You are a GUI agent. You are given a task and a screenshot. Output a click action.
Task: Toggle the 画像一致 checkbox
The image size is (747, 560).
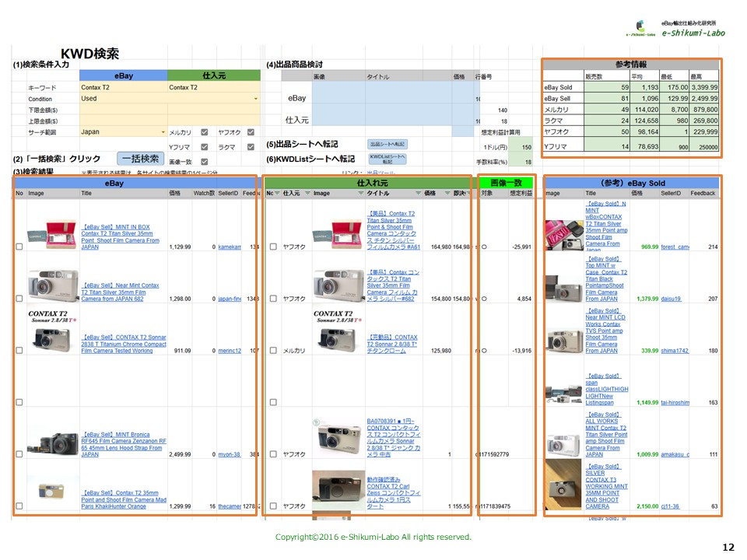[x=205, y=162]
